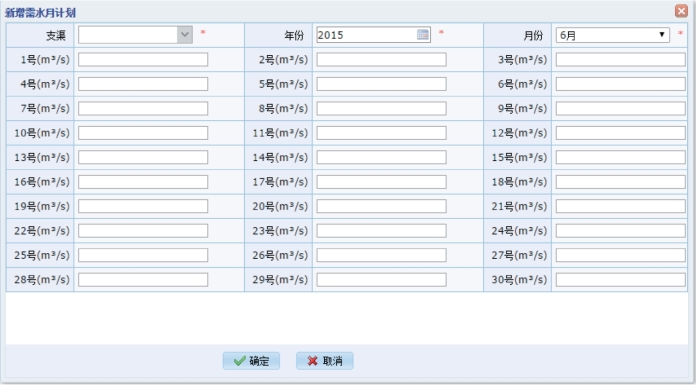Focus the 17号(m³/s) text box
Image resolution: width=696 pixels, height=385 pixels.
pyautogui.click(x=381, y=182)
